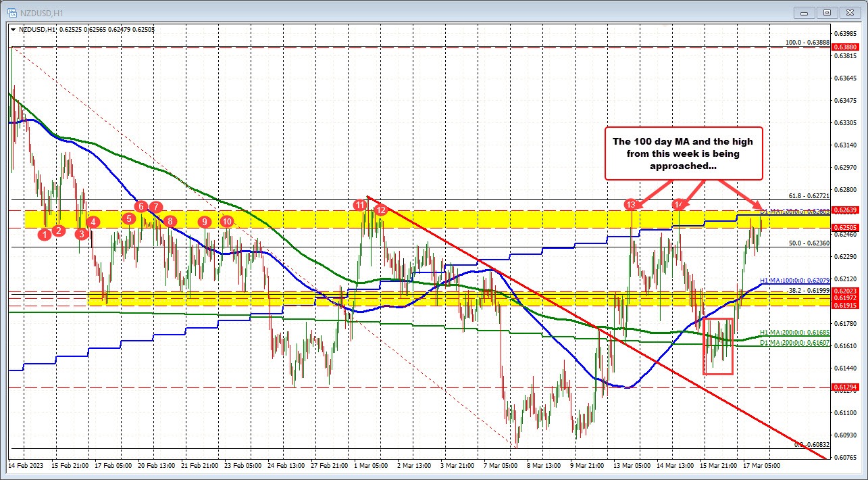
Task: Click the 0.63985 price scale value
Action: point(845,33)
